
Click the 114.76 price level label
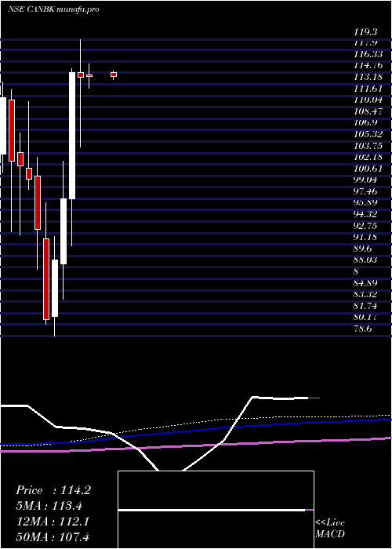[368, 65]
